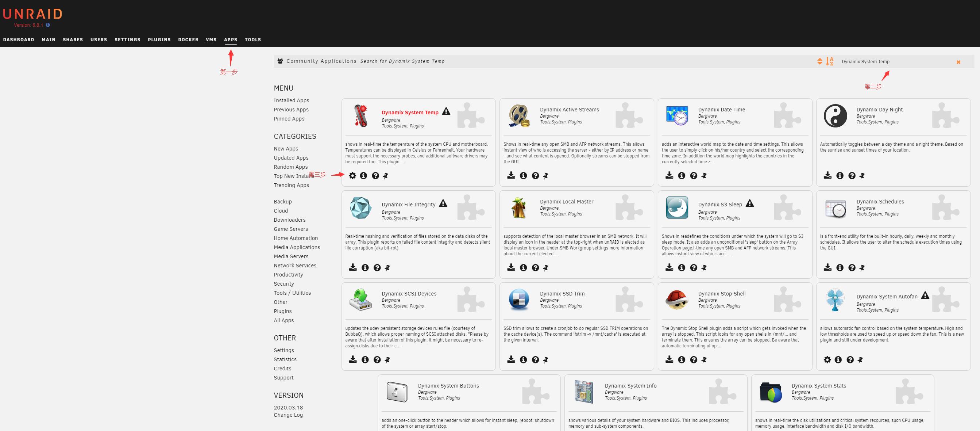The height and width of the screenshot is (431, 980).
Task: Click download icon for Dynamix Active Streams
Action: click(511, 175)
